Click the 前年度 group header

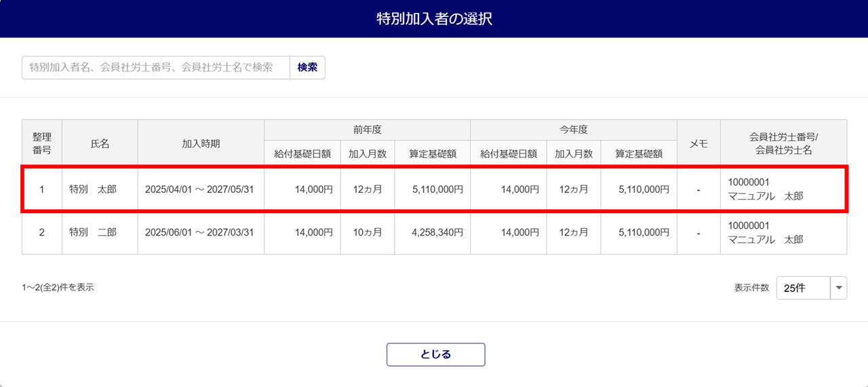pyautogui.click(x=367, y=130)
